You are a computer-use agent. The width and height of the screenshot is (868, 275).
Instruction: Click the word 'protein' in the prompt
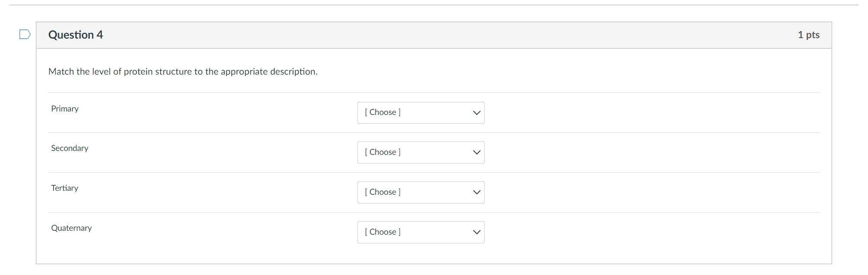point(138,72)
